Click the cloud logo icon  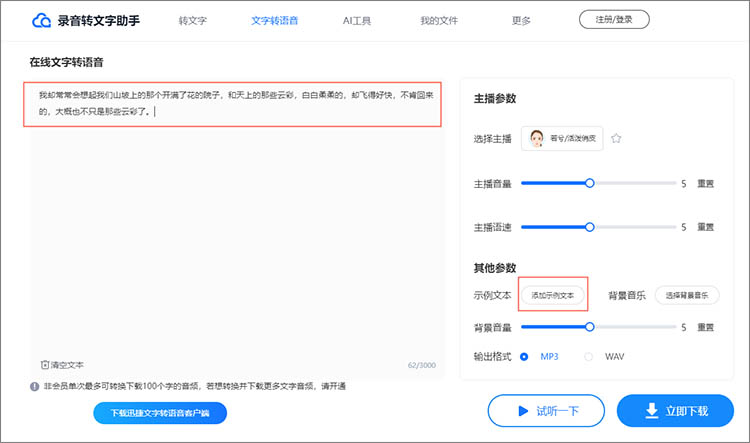tap(41, 21)
